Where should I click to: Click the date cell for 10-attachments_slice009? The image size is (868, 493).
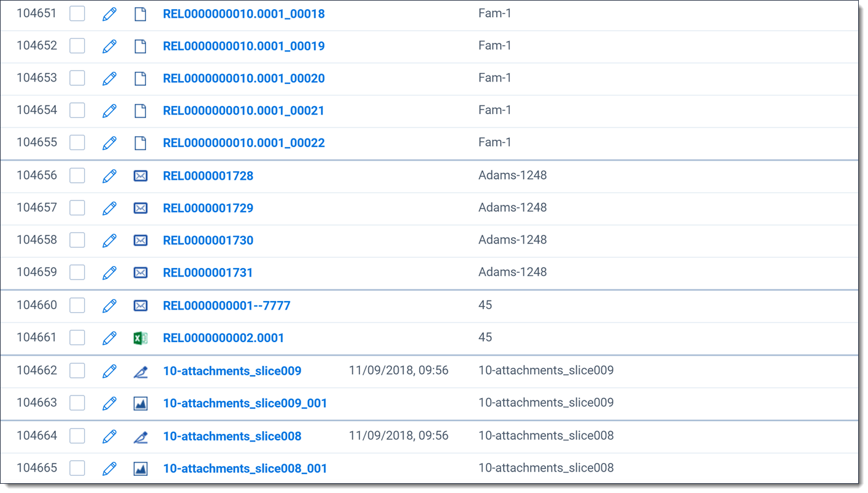398,370
